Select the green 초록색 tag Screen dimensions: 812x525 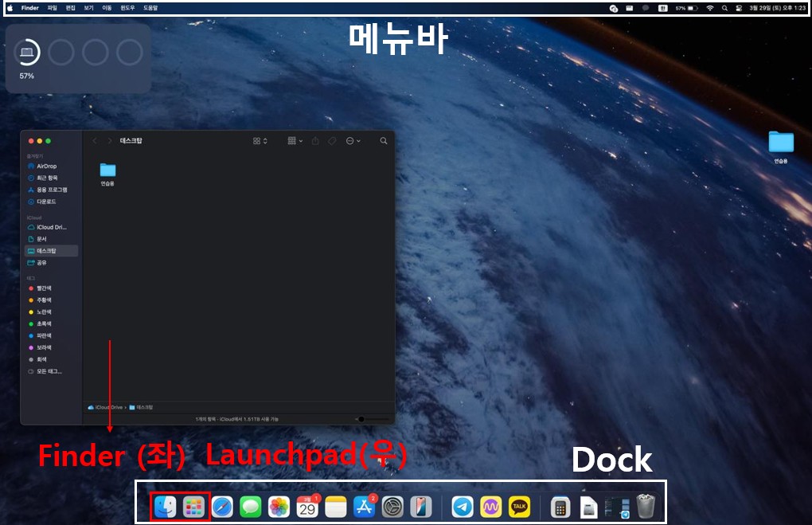(x=51, y=324)
